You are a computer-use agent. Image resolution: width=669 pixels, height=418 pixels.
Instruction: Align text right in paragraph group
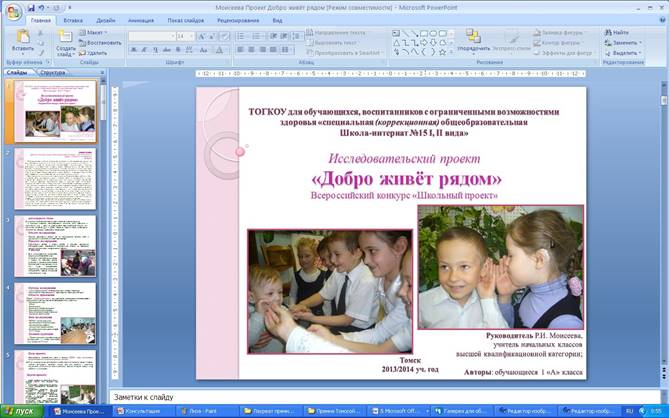click(262, 50)
